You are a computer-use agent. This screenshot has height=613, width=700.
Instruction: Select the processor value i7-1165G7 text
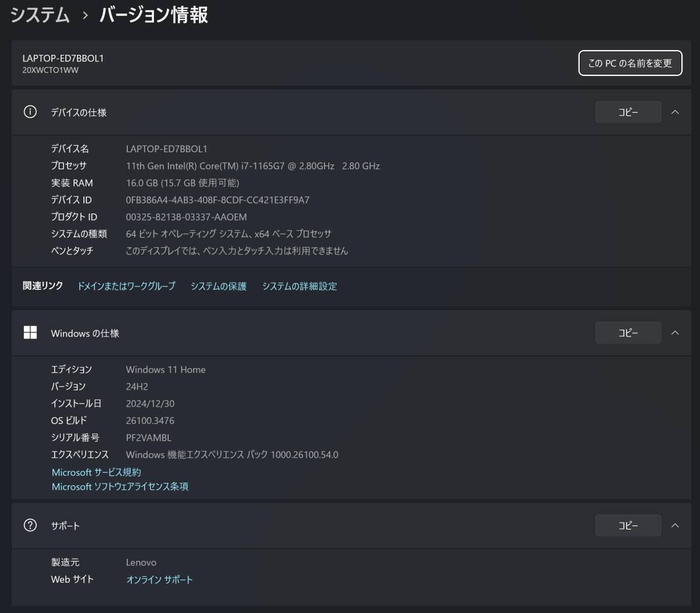click(253, 166)
